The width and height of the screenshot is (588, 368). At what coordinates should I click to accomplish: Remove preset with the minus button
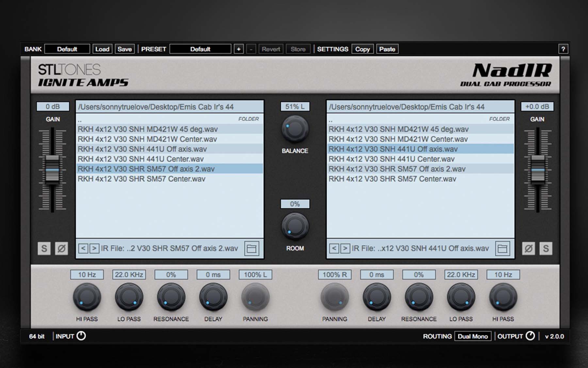pos(251,49)
